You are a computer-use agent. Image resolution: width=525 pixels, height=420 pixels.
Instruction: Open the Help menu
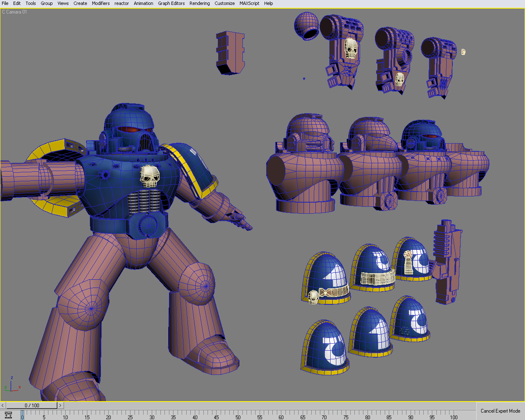click(x=269, y=3)
